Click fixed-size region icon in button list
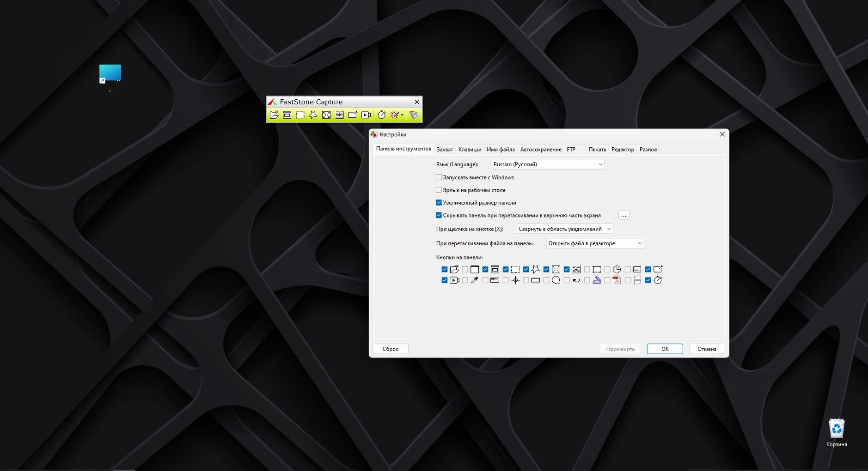 [597, 270]
